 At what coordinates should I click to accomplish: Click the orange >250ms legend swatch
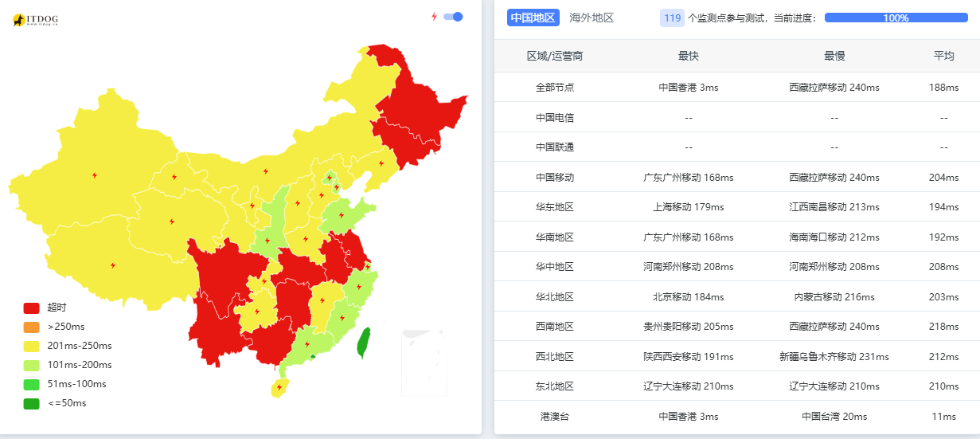(x=32, y=327)
